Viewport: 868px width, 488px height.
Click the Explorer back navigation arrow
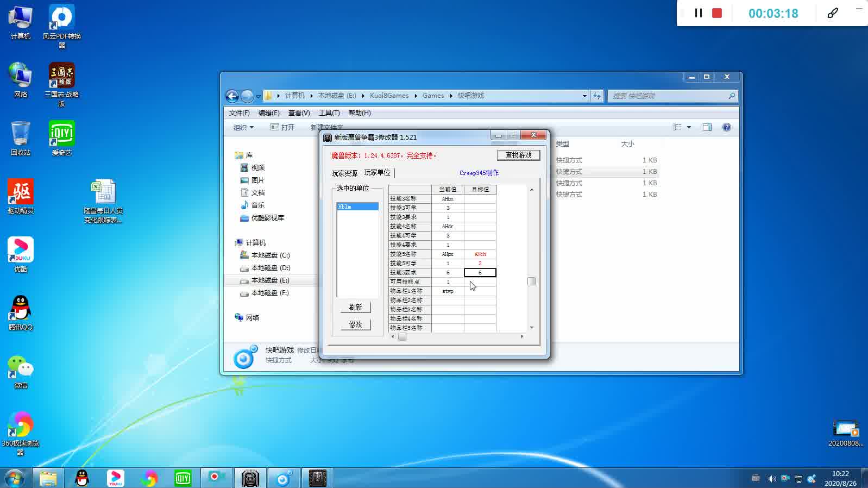pyautogui.click(x=232, y=96)
